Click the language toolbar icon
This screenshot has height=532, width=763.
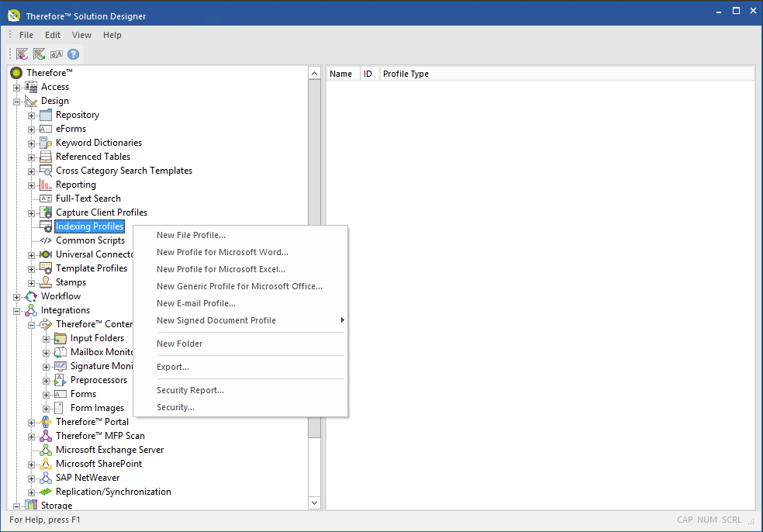coord(57,54)
